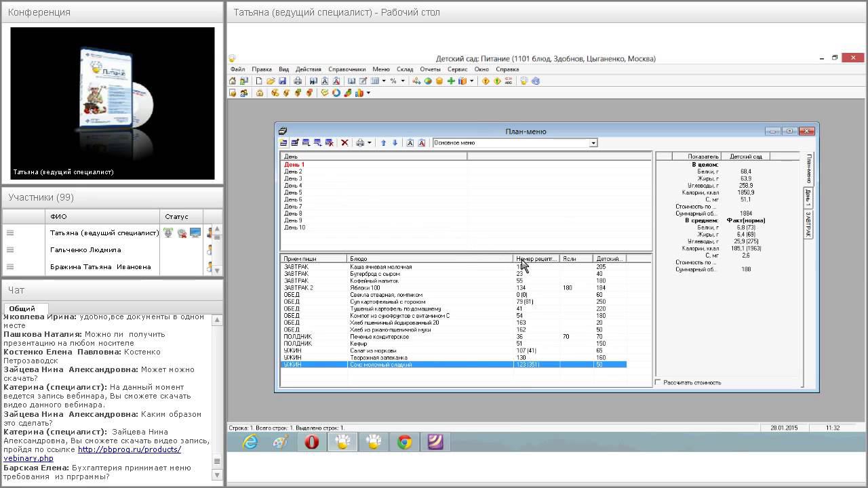
Task: Open the Основное меню dropdown list
Action: 593,143
